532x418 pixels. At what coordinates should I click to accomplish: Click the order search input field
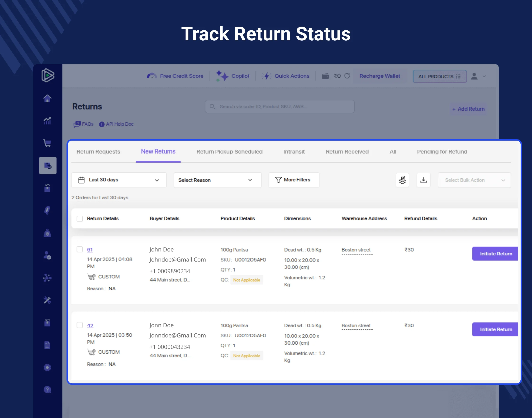[280, 106]
